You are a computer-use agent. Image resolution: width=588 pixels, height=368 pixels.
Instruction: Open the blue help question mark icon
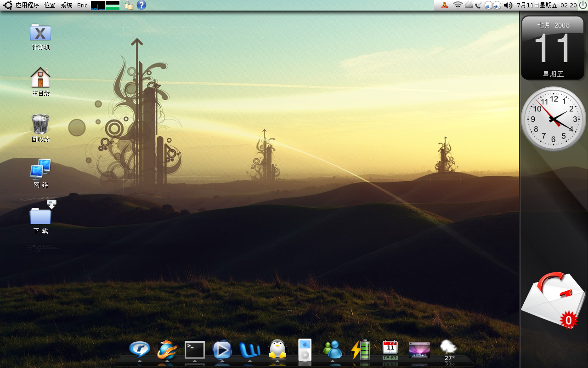141,5
